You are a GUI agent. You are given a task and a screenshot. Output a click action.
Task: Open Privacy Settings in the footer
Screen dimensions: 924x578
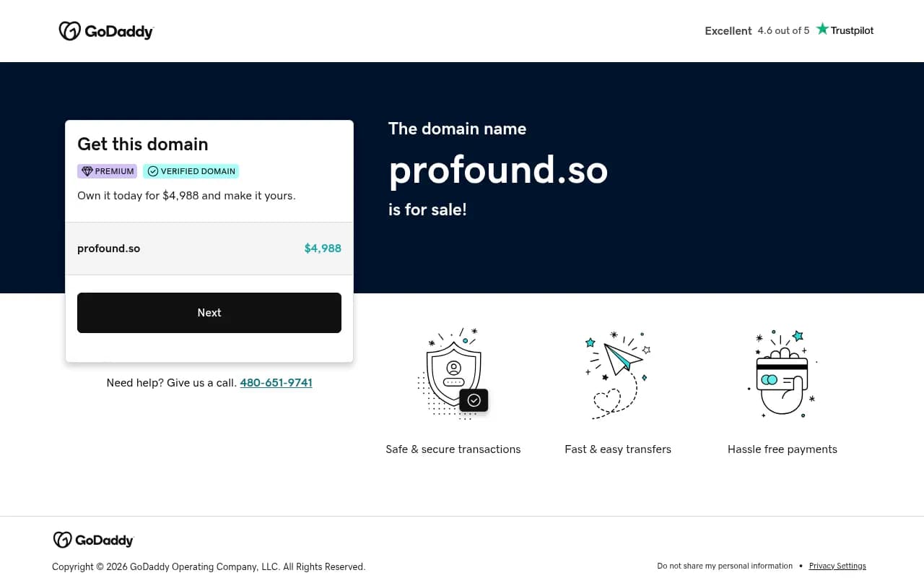click(837, 565)
